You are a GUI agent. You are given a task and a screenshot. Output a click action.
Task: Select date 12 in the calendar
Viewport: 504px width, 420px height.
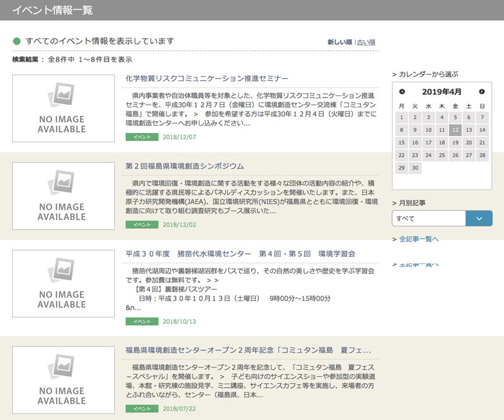pyautogui.click(x=455, y=130)
